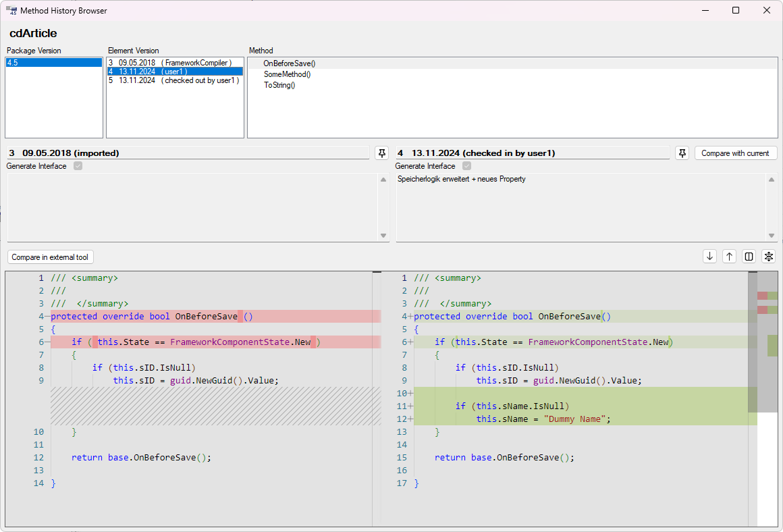Minimize the Method History Browser window
783x532 pixels.
point(705,11)
